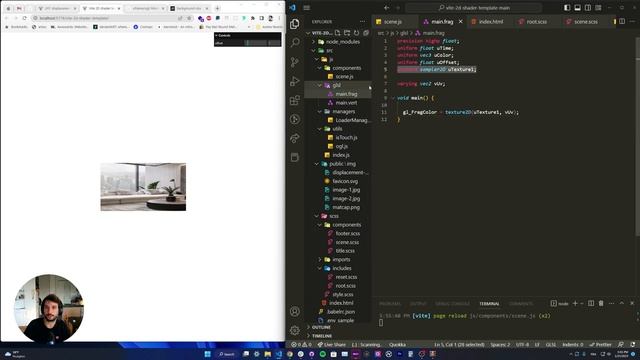
Task: Close the main.frag editor tab
Action: (460, 22)
